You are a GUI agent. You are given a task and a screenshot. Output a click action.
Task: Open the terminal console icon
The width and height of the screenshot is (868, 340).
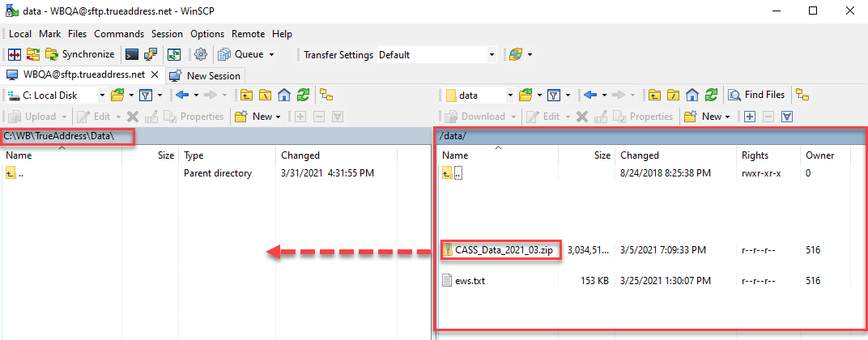coord(132,54)
